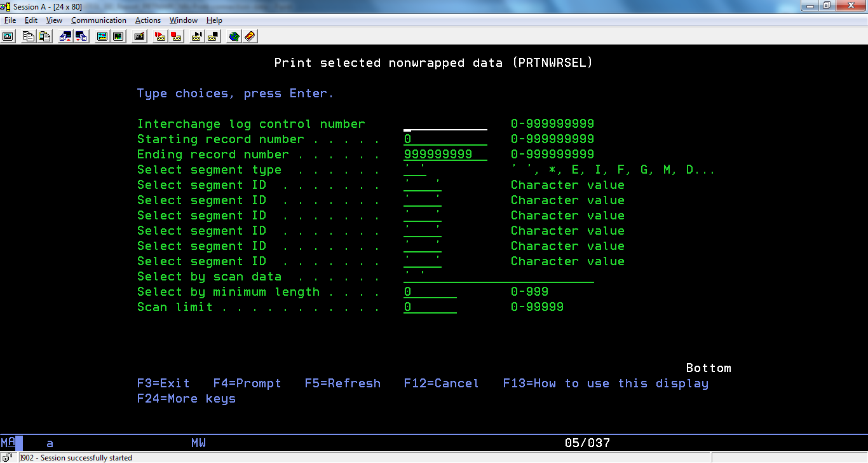868x463 pixels.
Task: Click the 'Select by minimum length' label
Action: click(x=228, y=292)
